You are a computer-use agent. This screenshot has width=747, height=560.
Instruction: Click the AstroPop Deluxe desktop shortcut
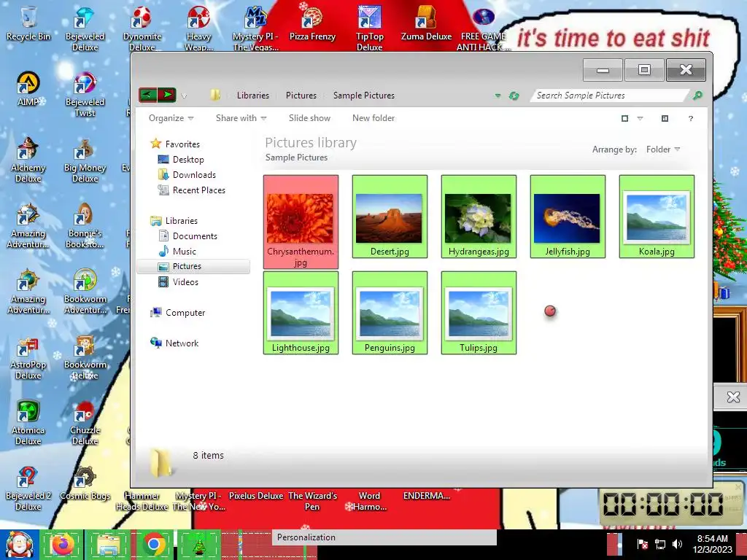coord(28,357)
